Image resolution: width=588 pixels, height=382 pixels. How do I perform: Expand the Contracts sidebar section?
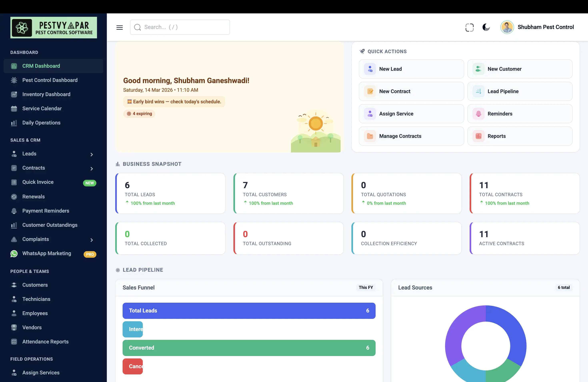(x=92, y=169)
